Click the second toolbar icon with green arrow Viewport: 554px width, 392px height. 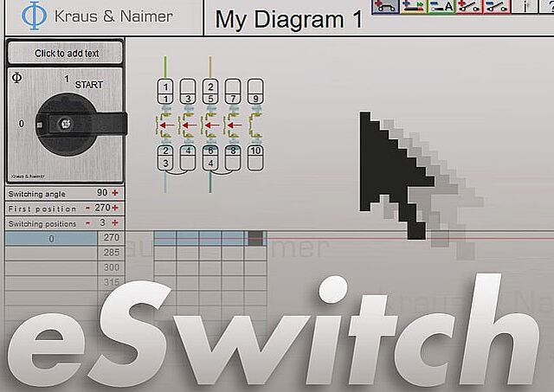[x=414, y=6]
